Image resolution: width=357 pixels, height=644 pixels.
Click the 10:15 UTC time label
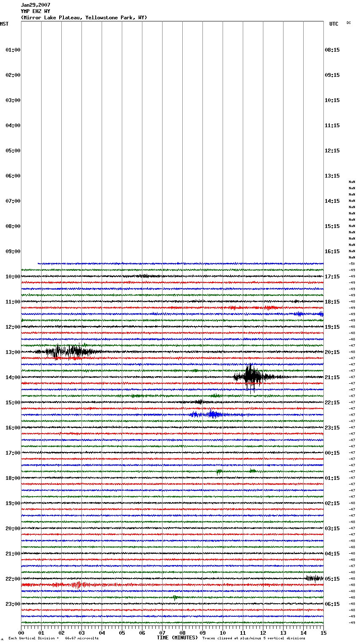click(332, 100)
